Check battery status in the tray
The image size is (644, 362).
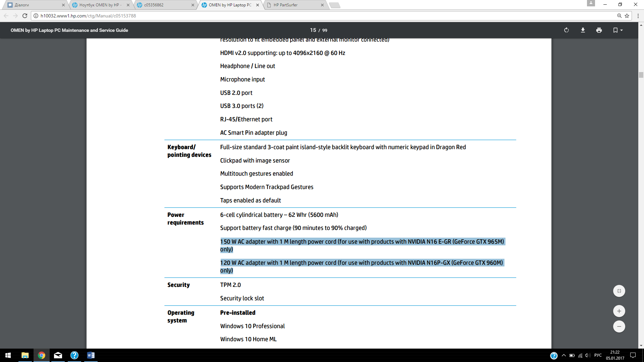click(x=572, y=355)
